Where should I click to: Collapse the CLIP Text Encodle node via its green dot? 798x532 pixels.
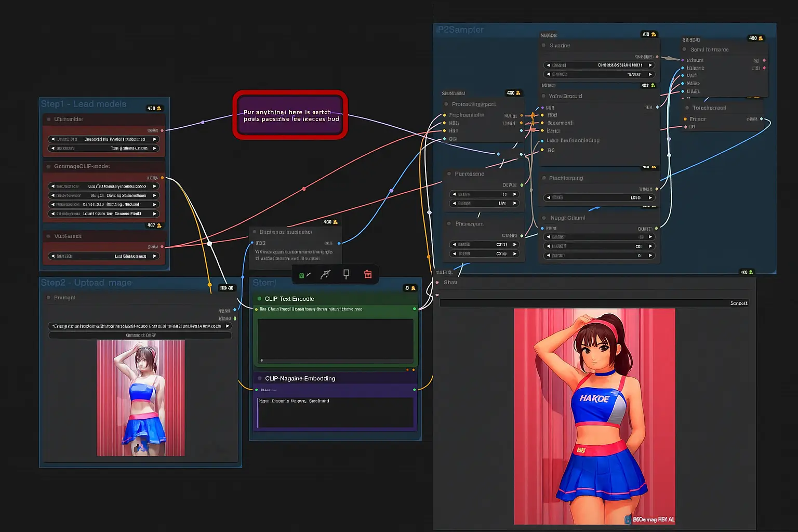pos(260,299)
